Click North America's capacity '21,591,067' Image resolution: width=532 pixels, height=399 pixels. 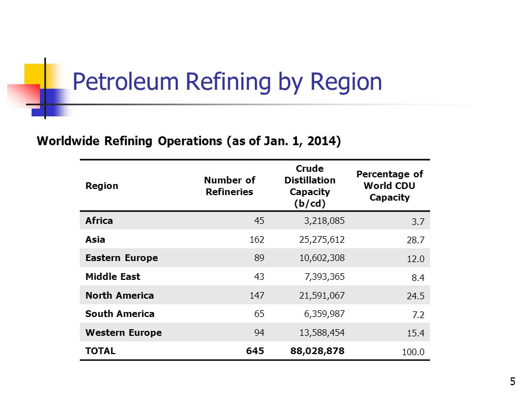322,295
